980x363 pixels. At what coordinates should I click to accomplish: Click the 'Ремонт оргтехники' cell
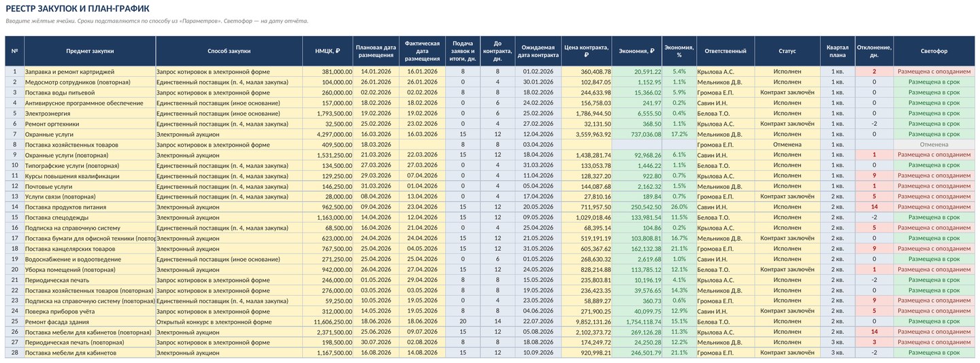point(90,124)
